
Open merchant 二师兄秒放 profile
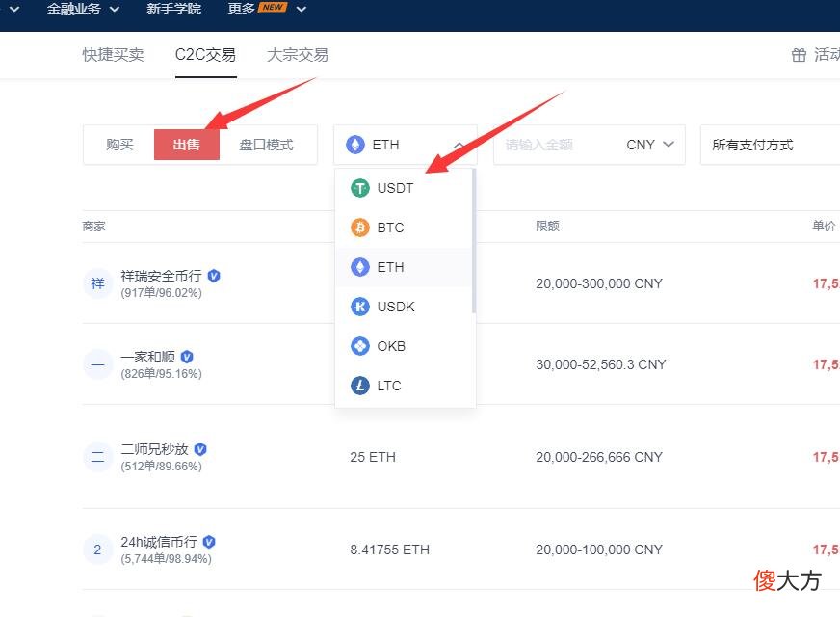pyautogui.click(x=155, y=449)
